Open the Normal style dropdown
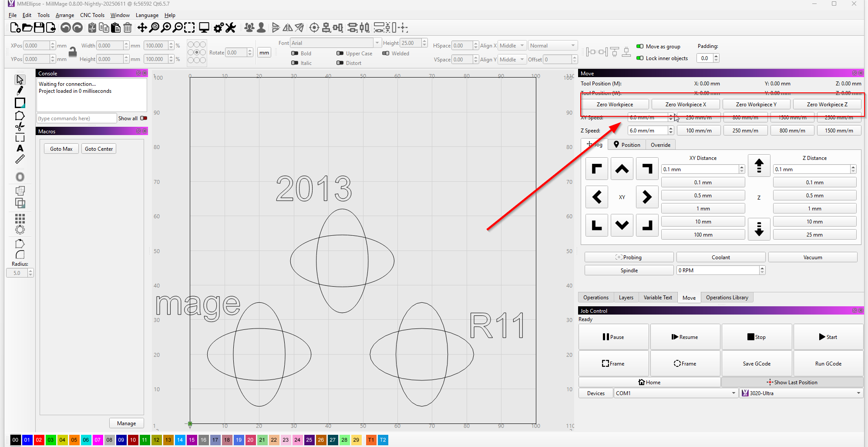The image size is (868, 447). click(x=552, y=45)
